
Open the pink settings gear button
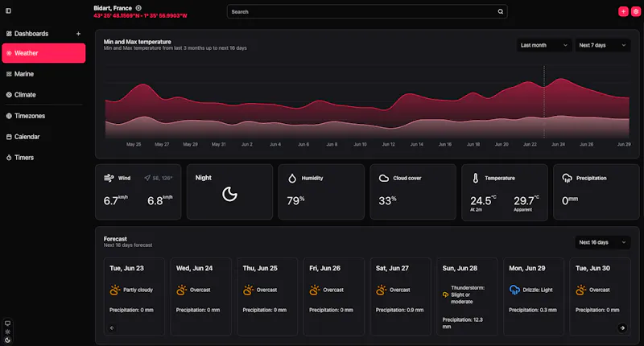pos(636,11)
